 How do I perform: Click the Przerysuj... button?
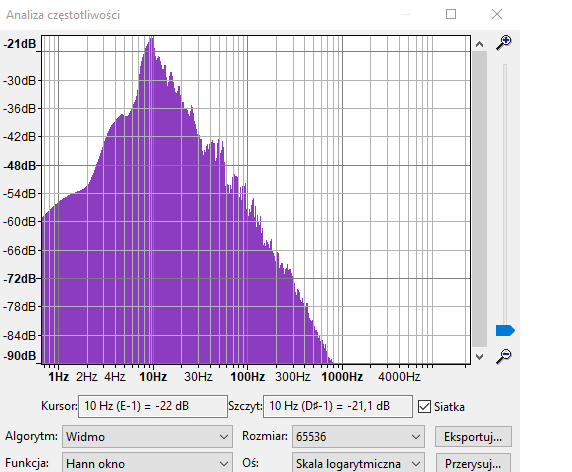pyautogui.click(x=473, y=463)
